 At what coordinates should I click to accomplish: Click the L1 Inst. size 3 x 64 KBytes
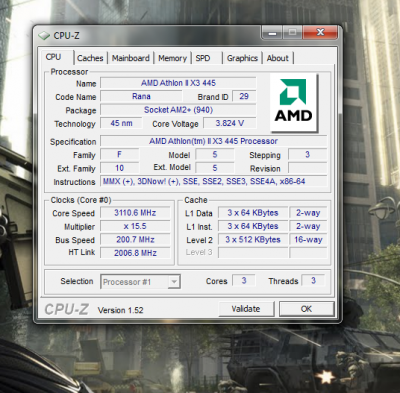point(253,226)
